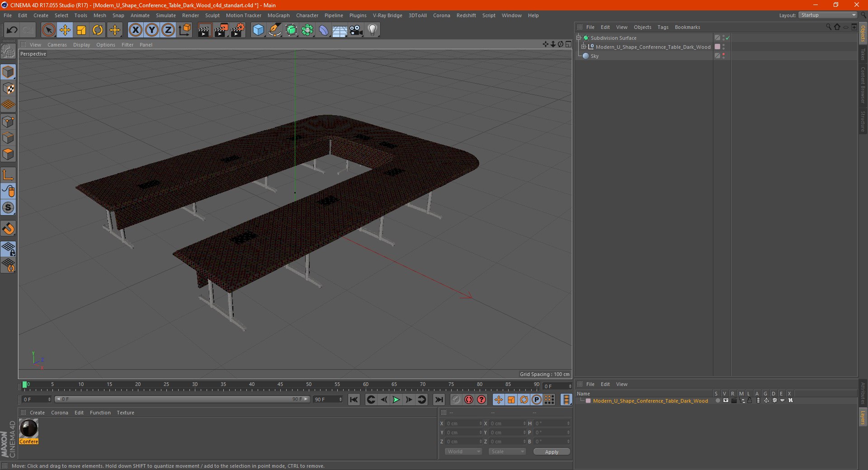Click Make Editable icon in left palette

coord(8,52)
